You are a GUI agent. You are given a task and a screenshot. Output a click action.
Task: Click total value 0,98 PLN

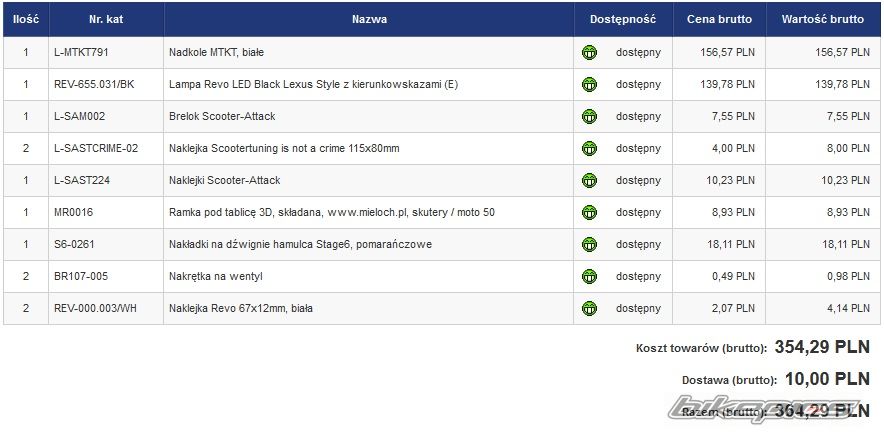click(x=848, y=276)
